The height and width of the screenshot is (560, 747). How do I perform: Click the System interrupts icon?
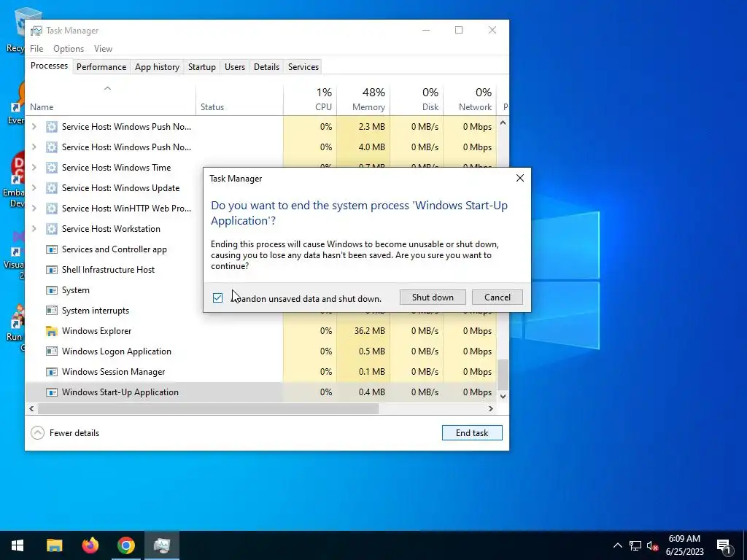52,311
